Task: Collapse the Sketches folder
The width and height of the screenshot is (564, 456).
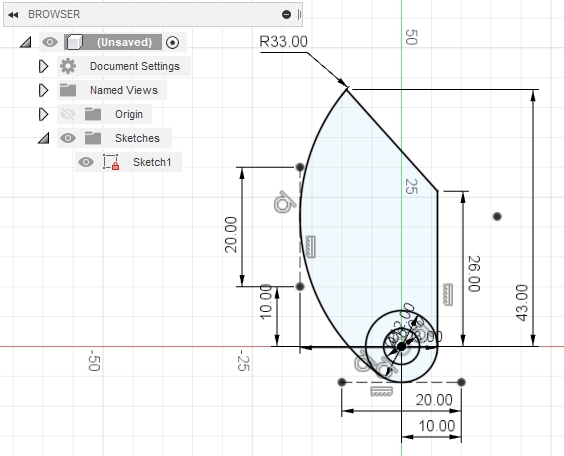Action: [x=44, y=138]
